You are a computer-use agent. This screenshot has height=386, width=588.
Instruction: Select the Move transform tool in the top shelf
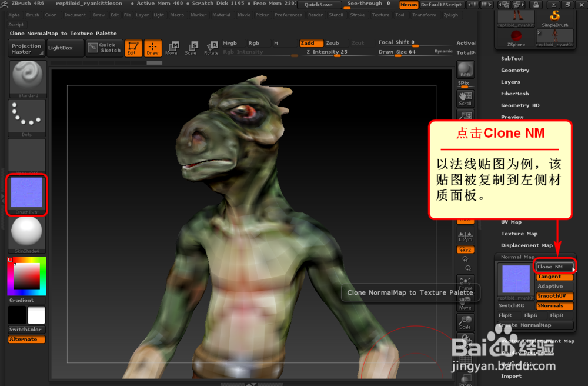point(172,48)
